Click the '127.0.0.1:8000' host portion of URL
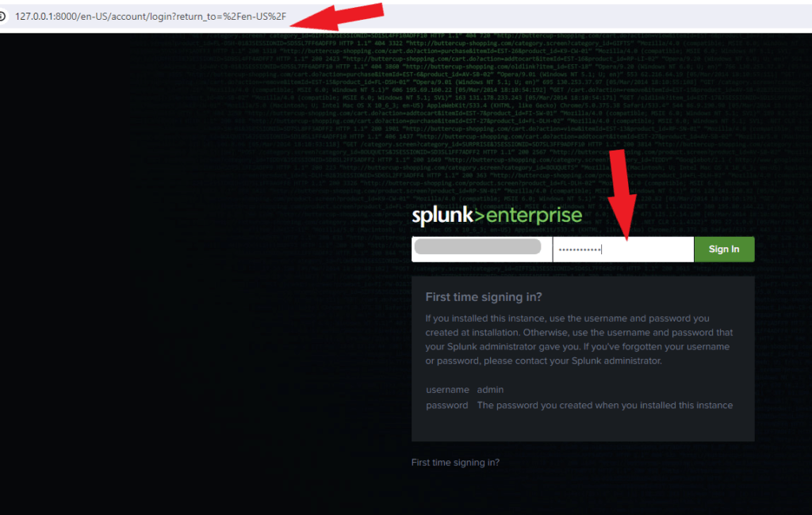Viewport: 812px width, 515px height. (46, 17)
